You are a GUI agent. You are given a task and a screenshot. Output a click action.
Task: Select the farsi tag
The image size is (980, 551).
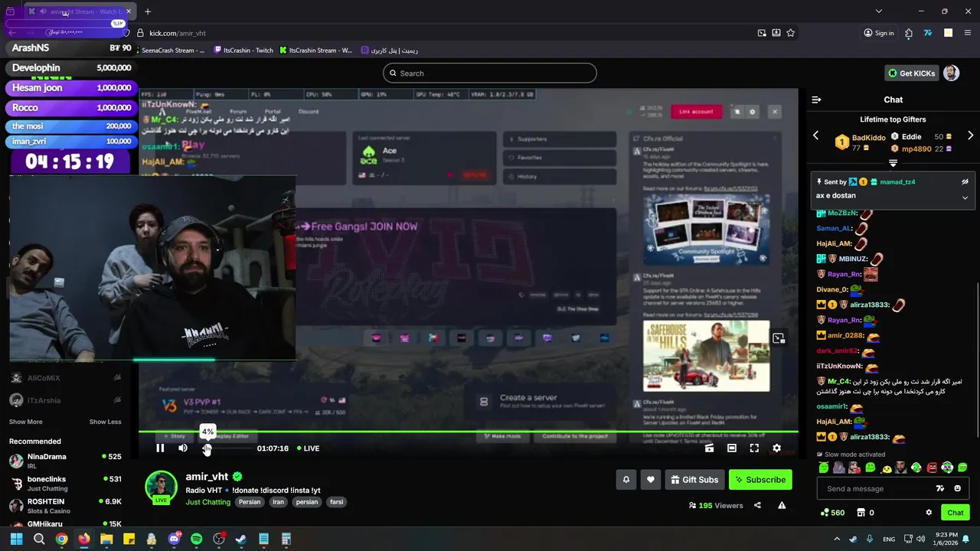(x=336, y=502)
